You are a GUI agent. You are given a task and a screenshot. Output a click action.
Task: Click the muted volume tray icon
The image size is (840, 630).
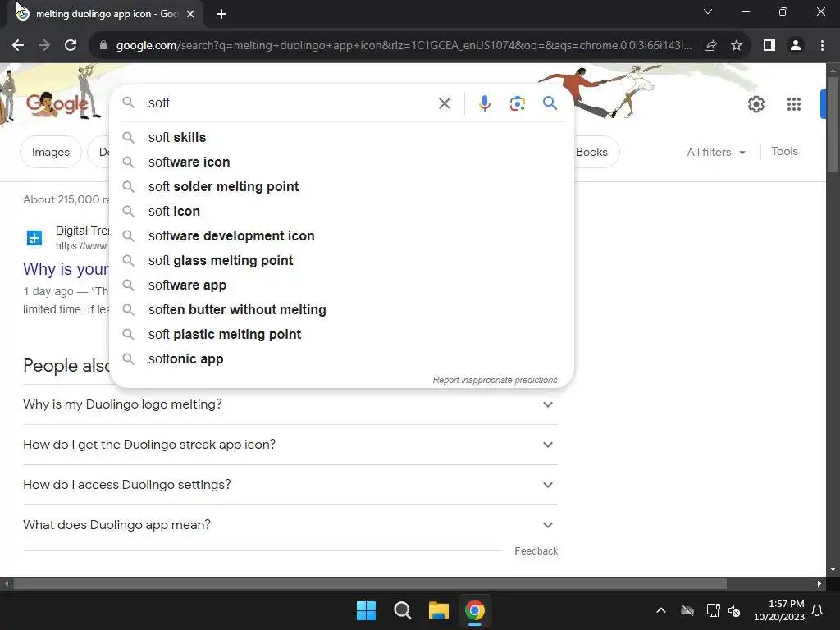(x=734, y=610)
